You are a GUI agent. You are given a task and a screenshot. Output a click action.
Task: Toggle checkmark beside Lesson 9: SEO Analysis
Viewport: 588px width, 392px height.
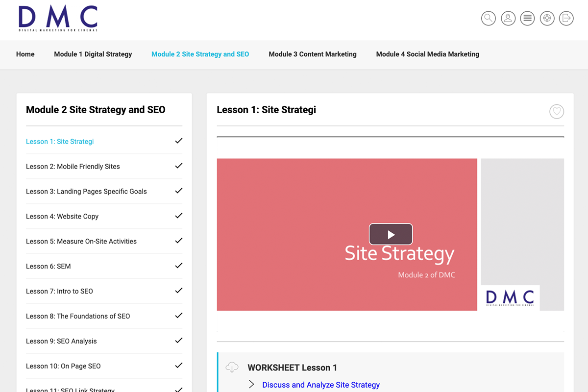coord(179,341)
